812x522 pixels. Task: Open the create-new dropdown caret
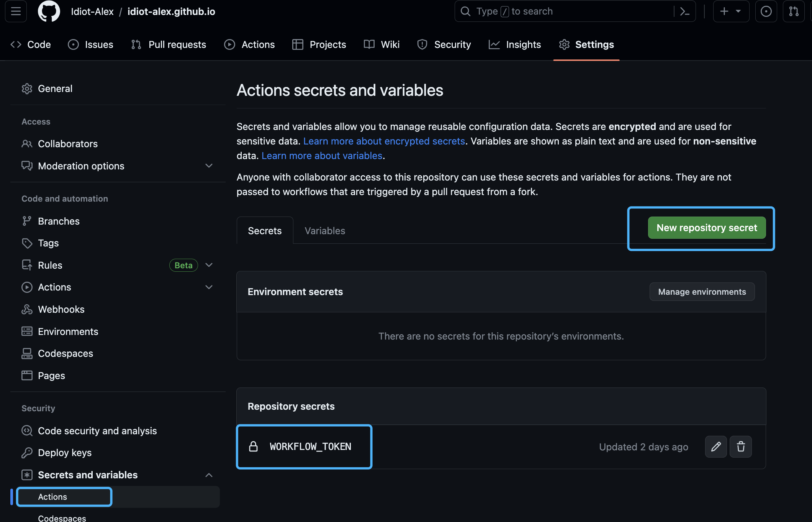738,11
